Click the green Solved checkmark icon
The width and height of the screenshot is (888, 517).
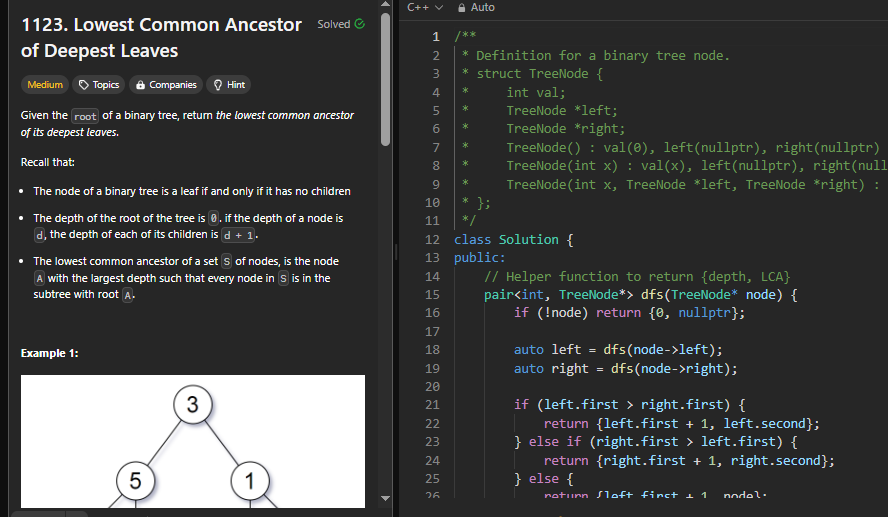click(360, 24)
